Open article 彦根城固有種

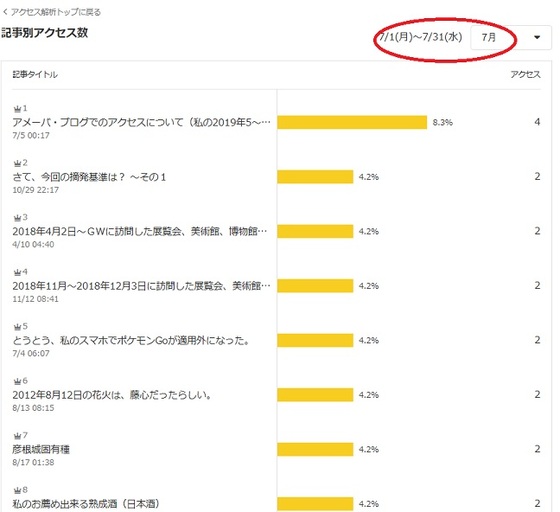pyautogui.click(x=41, y=449)
